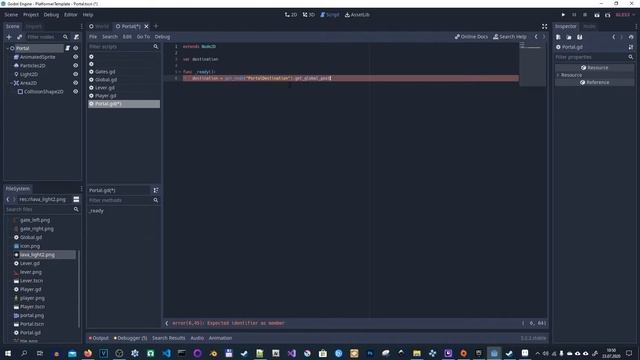This screenshot has width=640, height=360.
Task: Toggle visibility of Portal node
Action: [x=76, y=48]
